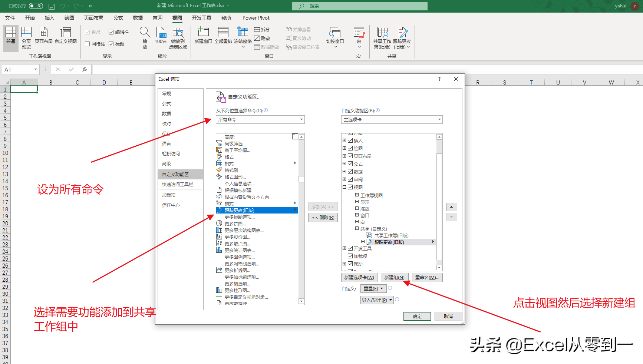Viewport: 643px width, 364px height.
Task: Click the insert function fx icon
Action: click(85, 69)
